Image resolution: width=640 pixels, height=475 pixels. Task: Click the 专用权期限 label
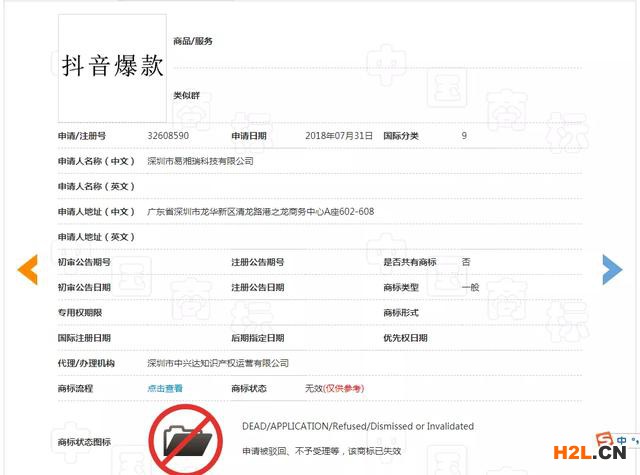(x=80, y=313)
